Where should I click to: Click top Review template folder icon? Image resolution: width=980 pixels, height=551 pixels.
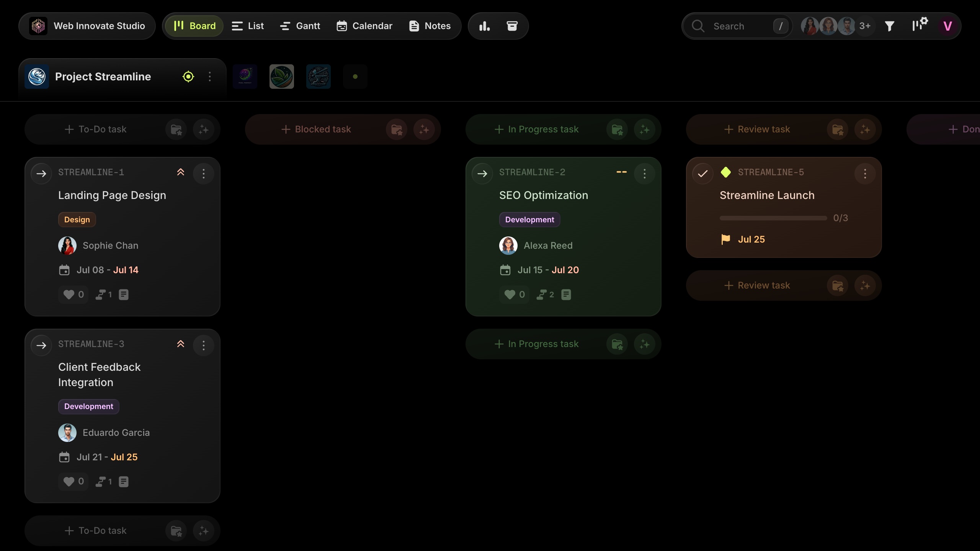coord(838,130)
